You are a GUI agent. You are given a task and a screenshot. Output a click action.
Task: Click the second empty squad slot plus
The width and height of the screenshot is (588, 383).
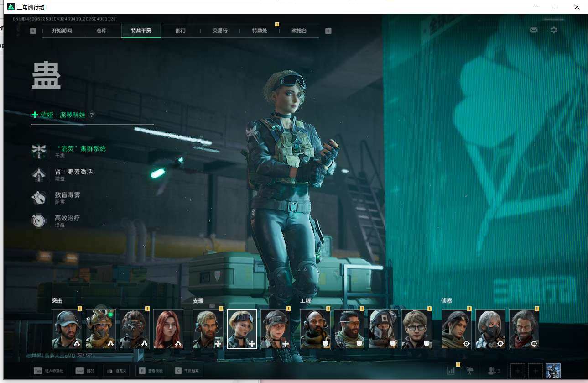pyautogui.click(x=536, y=371)
